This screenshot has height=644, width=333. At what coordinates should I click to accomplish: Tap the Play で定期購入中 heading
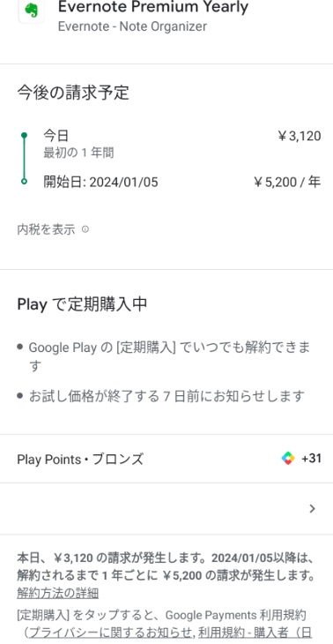[x=82, y=304]
